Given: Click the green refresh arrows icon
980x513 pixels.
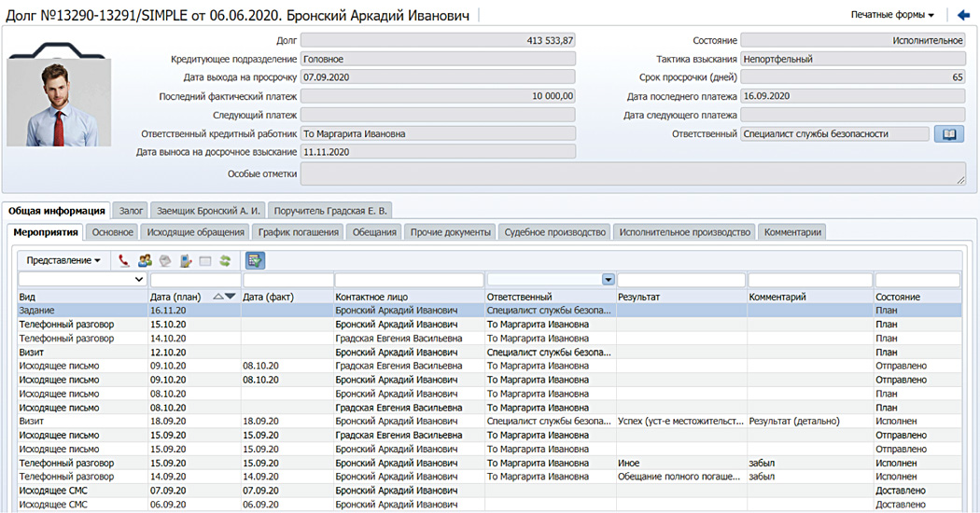Looking at the screenshot, I should pyautogui.click(x=225, y=261).
